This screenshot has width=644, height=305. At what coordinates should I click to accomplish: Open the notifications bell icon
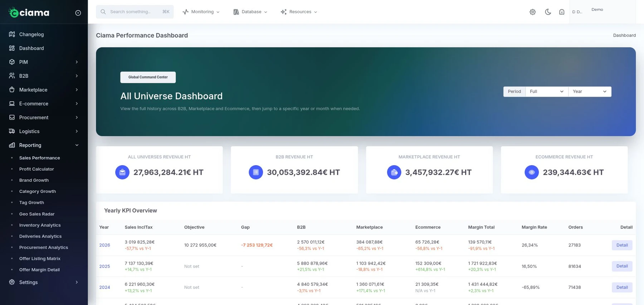[x=562, y=12]
